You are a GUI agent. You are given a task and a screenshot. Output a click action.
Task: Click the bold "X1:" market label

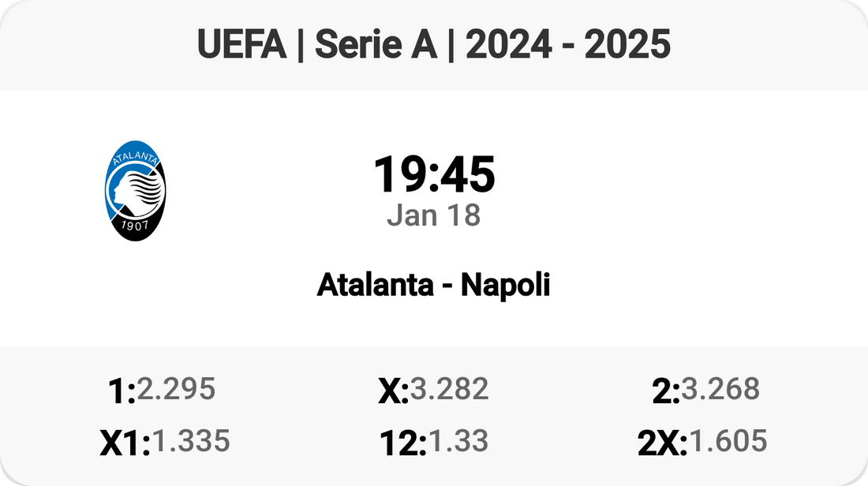click(x=125, y=444)
